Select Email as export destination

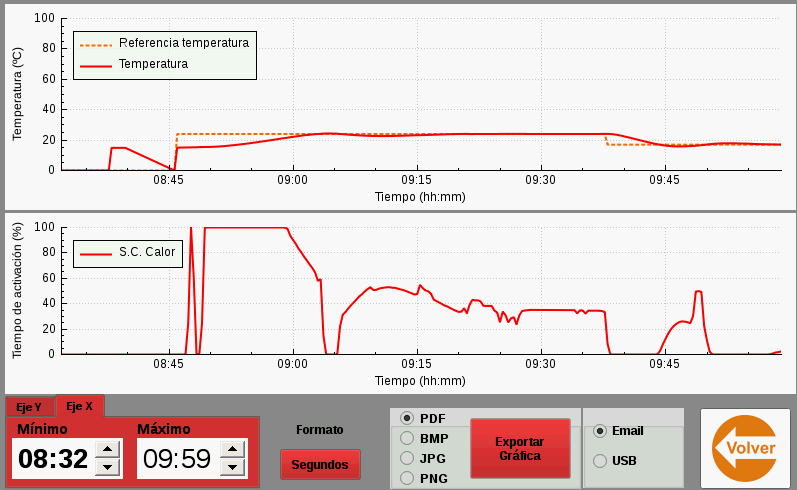click(x=600, y=431)
